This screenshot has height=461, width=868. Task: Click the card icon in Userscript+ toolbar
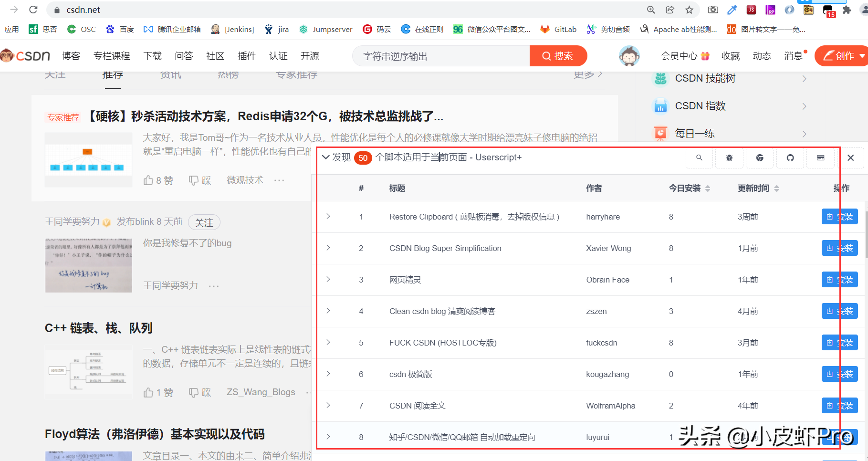coord(821,157)
